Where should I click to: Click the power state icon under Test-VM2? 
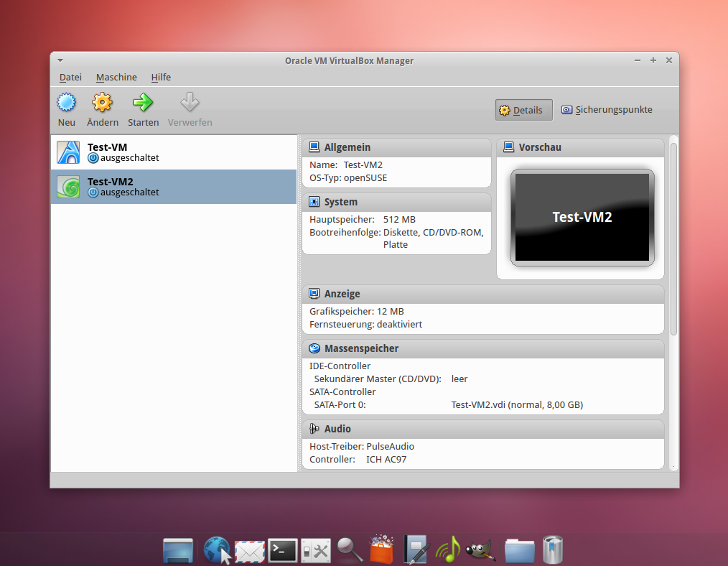93,192
